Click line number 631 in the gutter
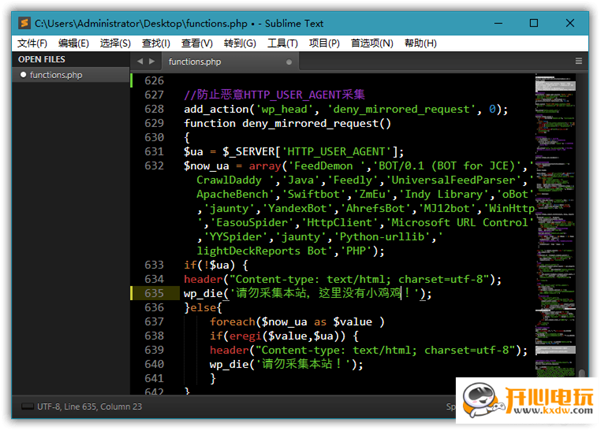Screen dimensions: 600x430 pyautogui.click(x=154, y=151)
